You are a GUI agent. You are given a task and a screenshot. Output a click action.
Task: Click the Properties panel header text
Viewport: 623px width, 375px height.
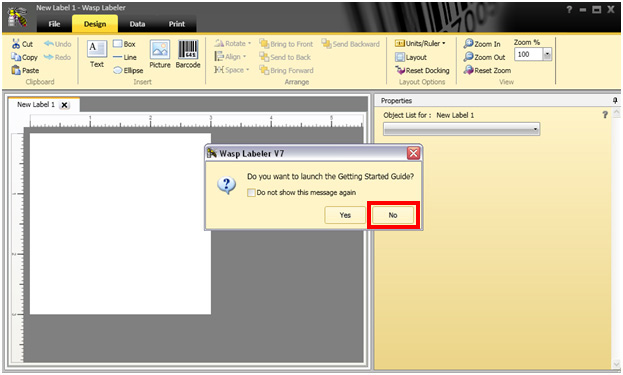396,101
